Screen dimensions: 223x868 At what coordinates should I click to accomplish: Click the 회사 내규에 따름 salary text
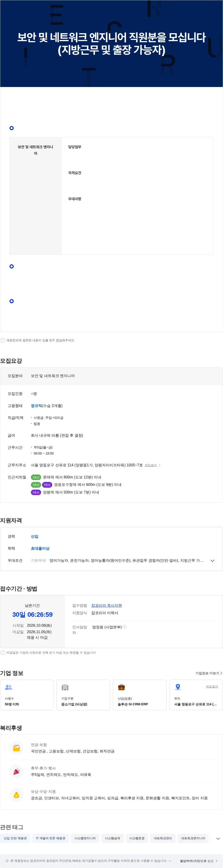[x=57, y=435]
